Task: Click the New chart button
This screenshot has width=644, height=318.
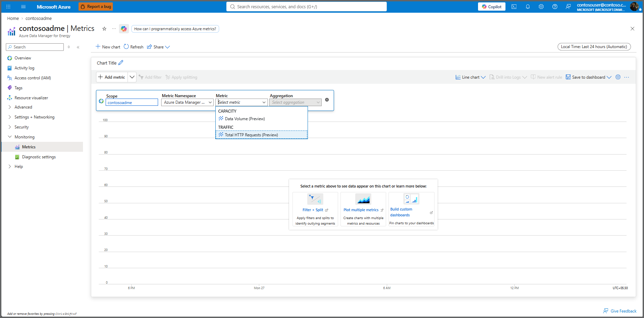Action: click(x=108, y=47)
